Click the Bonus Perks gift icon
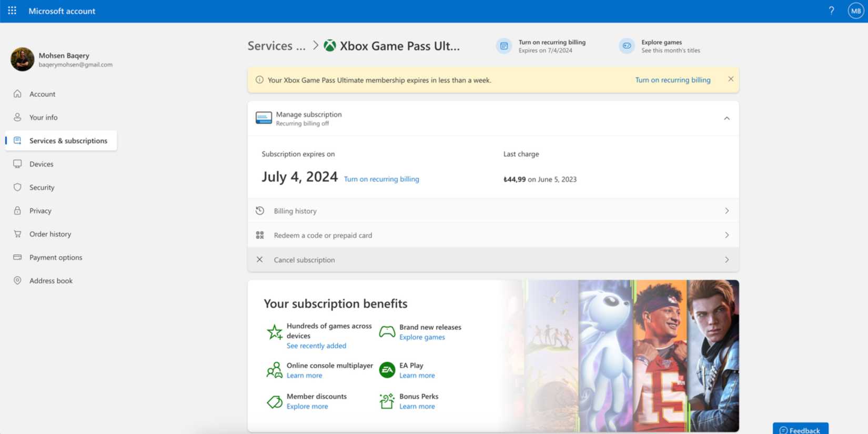This screenshot has height=434, width=868. coord(387,401)
